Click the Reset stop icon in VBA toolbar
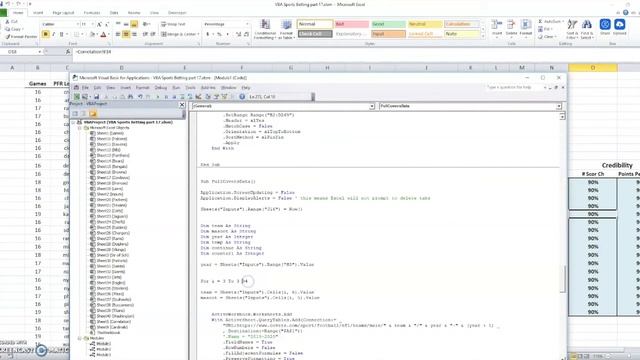The height and width of the screenshot is (360, 640). [174, 97]
